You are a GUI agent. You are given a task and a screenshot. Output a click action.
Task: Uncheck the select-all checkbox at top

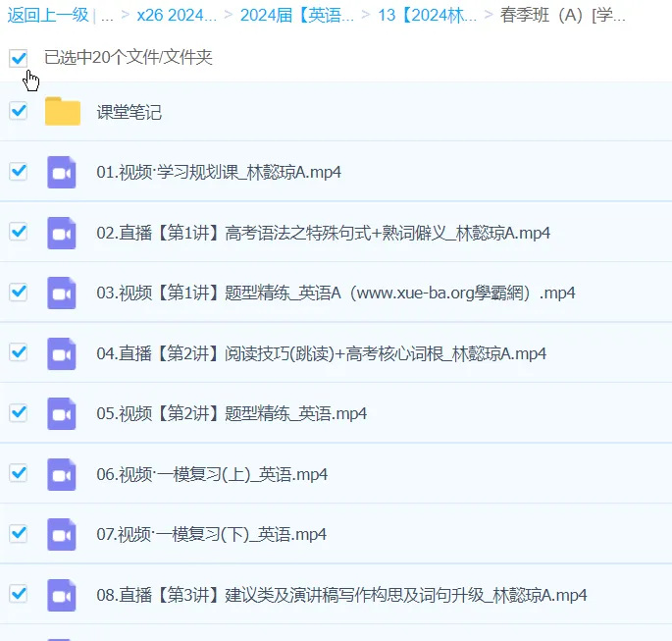pyautogui.click(x=19, y=58)
